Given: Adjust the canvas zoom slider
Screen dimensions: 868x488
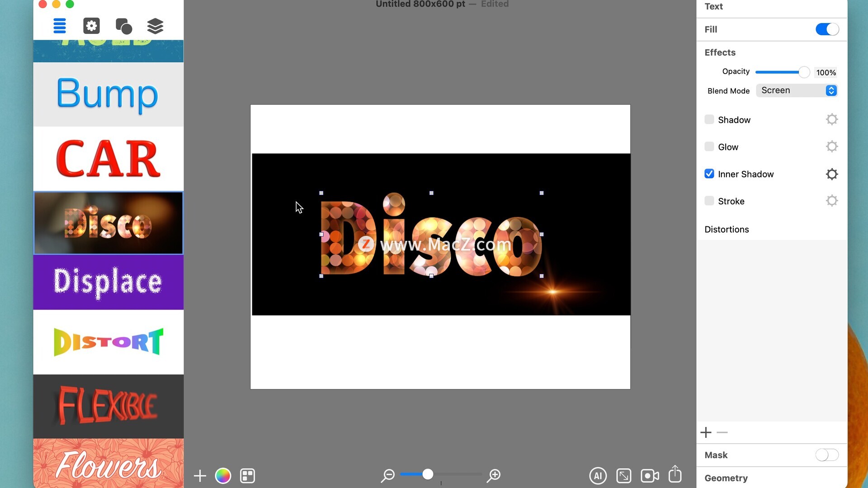Looking at the screenshot, I should pos(441,474).
